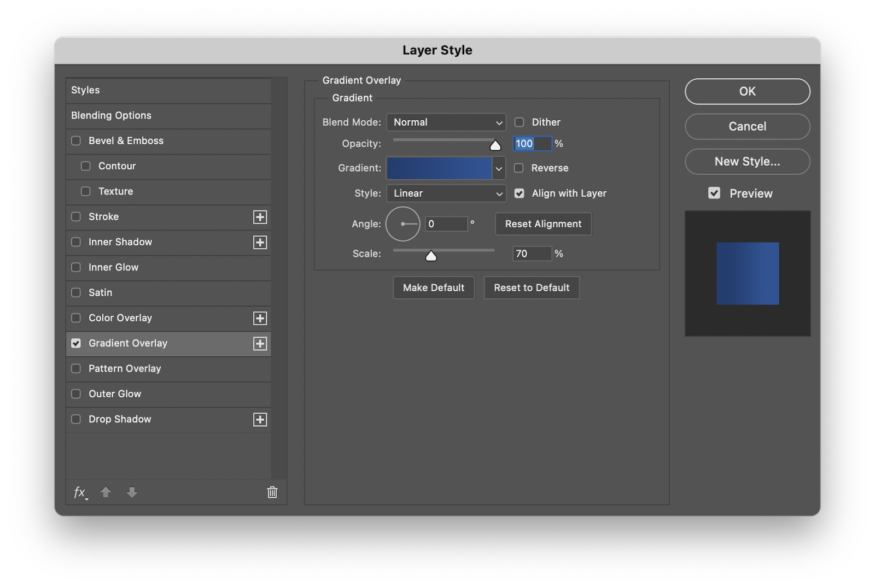Click Reset Alignment button
Viewport: 875px width, 588px height.
(543, 224)
